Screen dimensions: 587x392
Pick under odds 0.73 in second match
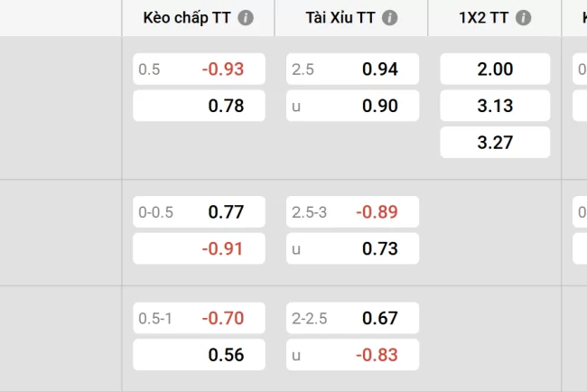click(353, 248)
